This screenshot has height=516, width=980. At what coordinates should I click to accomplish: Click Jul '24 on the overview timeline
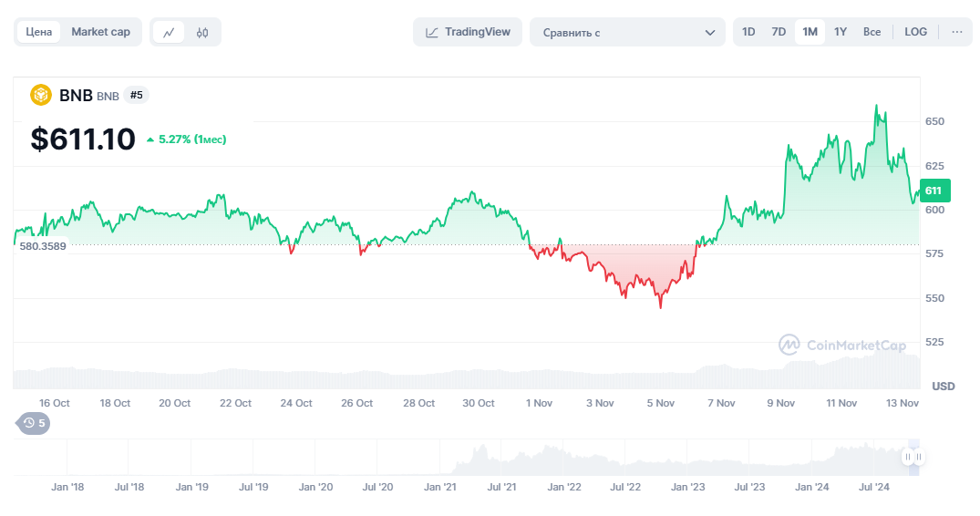click(873, 487)
